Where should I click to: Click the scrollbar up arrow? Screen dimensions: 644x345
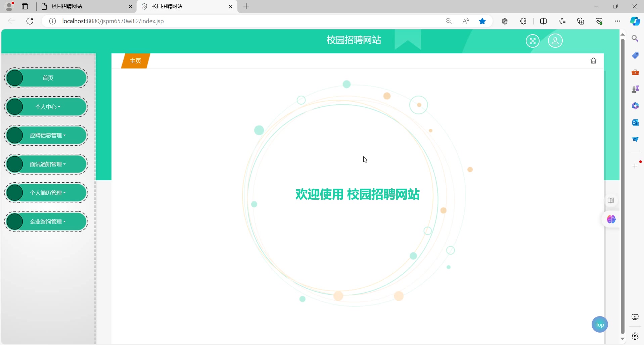(623, 34)
